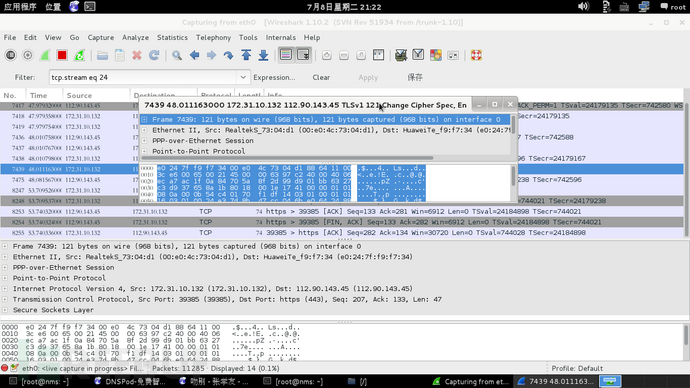The image size is (690, 388).
Task: Go back in packet history arrow
Action: point(194,55)
